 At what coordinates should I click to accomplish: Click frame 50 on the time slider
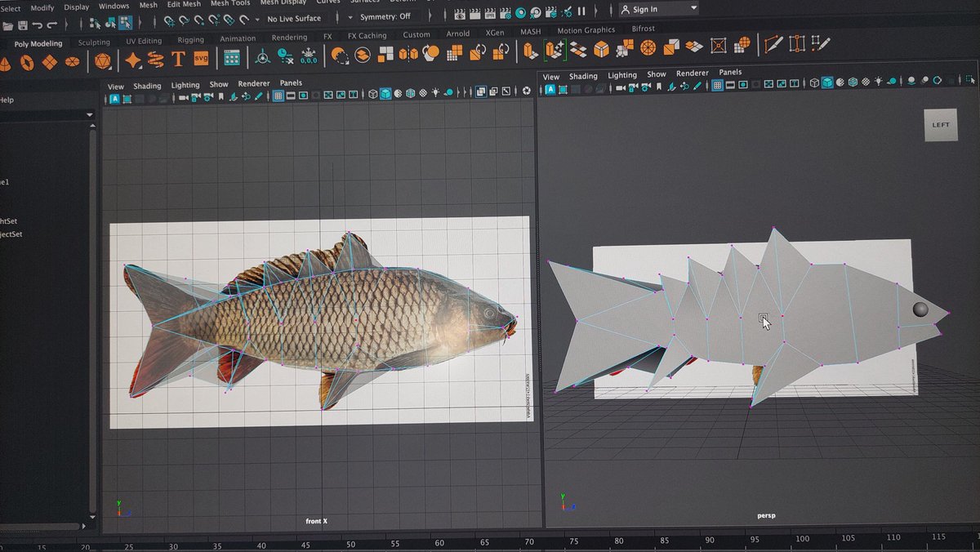click(350, 545)
